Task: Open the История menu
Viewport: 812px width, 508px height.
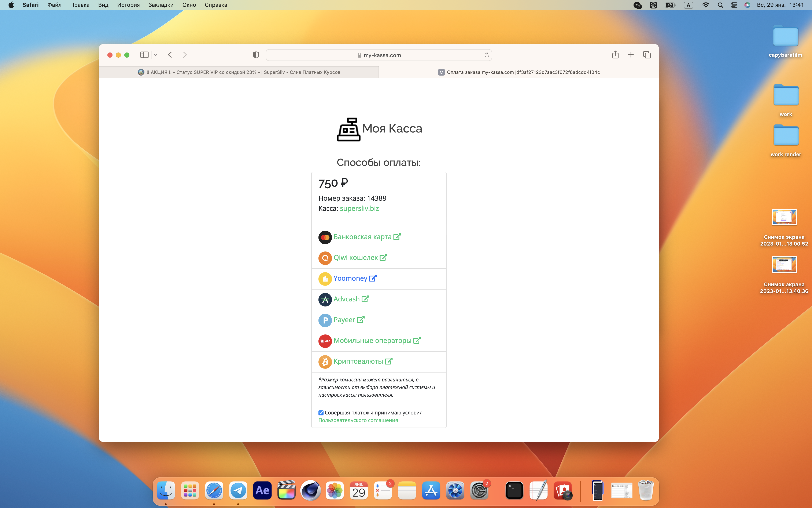Action: click(129, 5)
